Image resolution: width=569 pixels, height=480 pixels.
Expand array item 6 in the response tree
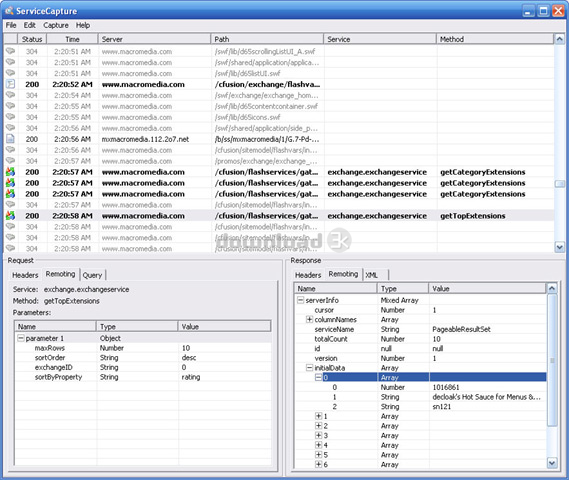click(318, 464)
